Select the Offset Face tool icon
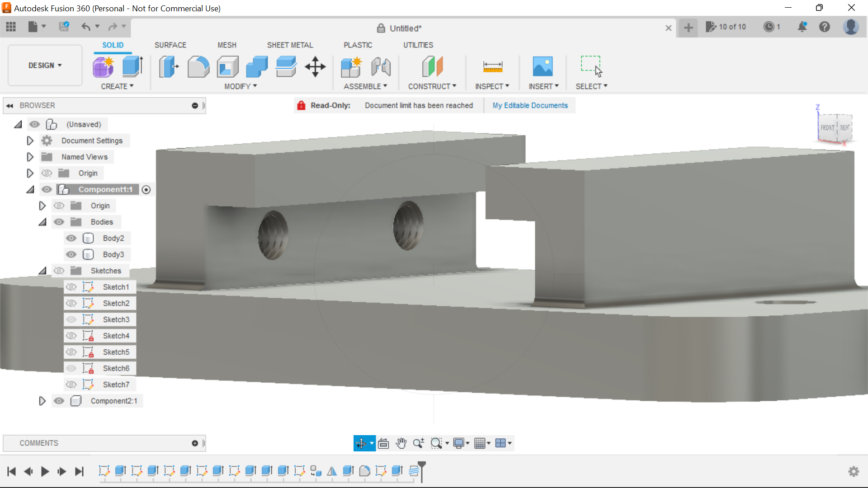Viewport: 868px width, 488px height. (x=286, y=67)
